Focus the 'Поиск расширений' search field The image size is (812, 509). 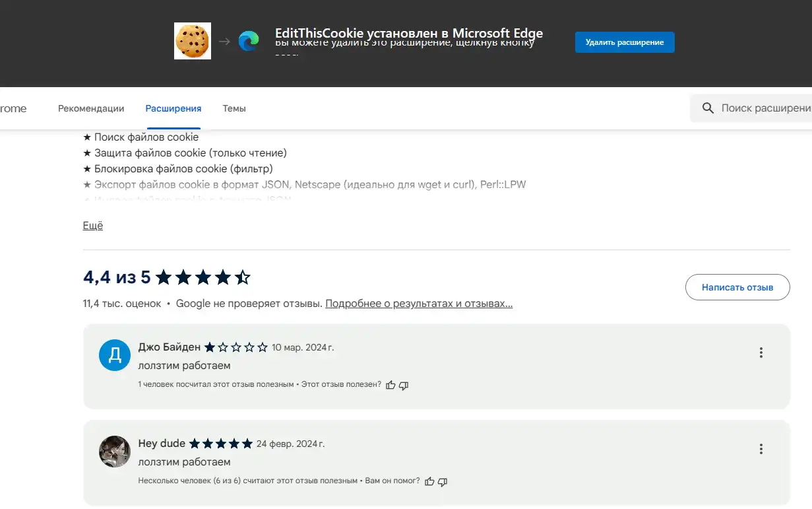tap(752, 108)
